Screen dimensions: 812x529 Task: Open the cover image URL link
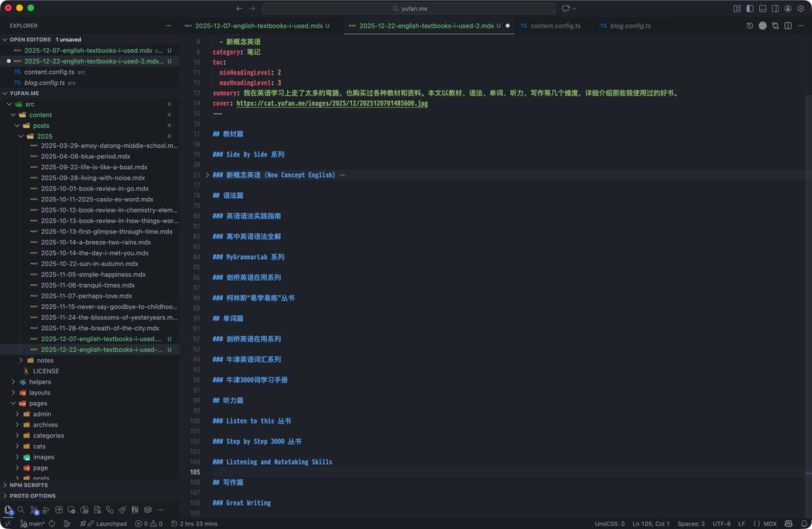point(332,103)
